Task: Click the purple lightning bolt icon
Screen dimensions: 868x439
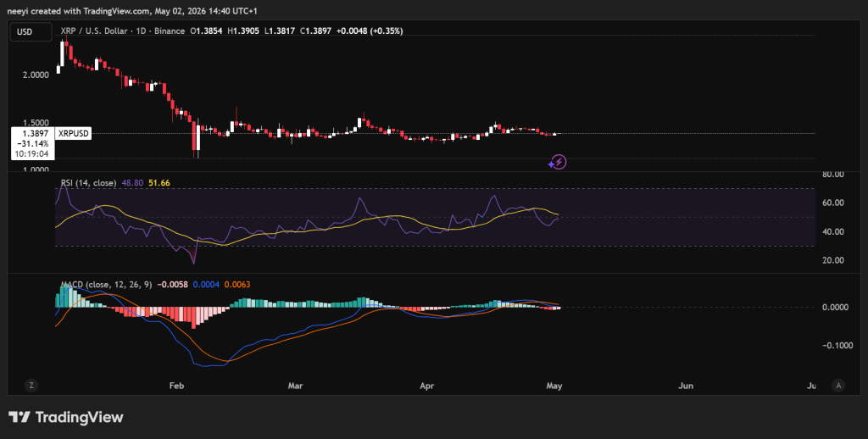Action: [558, 162]
